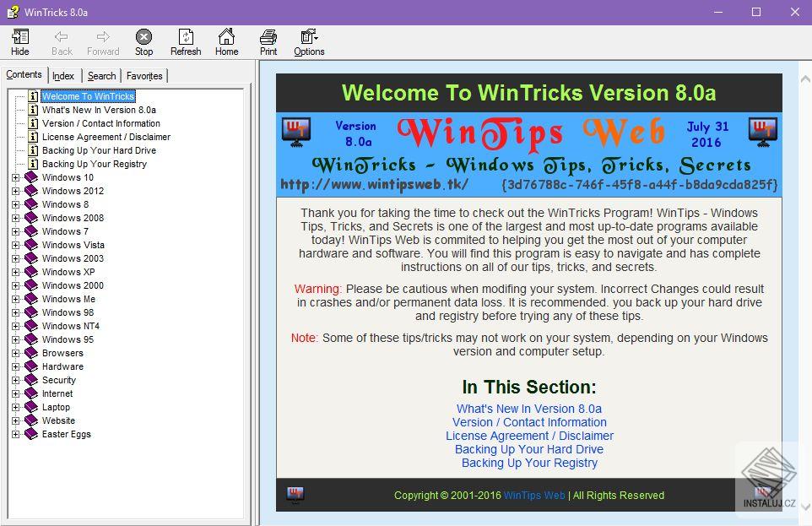Select the Windows 2000 tree entry
Screen dimensions: 812x526
(x=73, y=285)
